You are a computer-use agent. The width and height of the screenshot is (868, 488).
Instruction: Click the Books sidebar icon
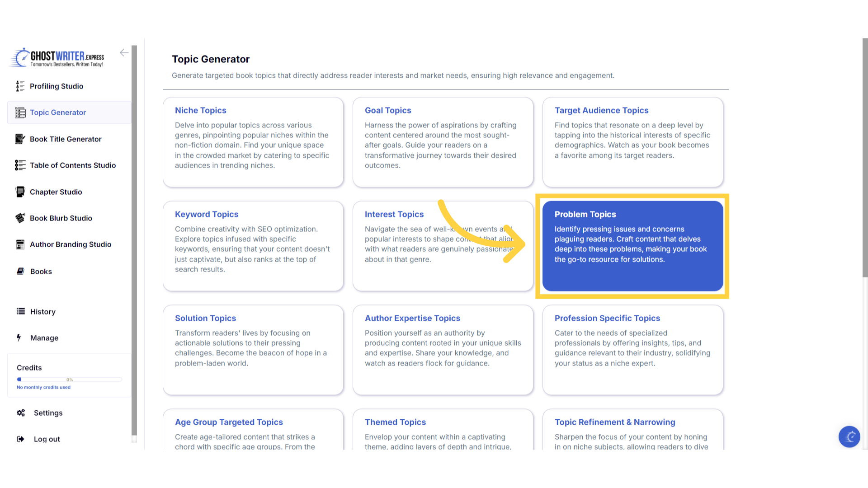pos(20,271)
